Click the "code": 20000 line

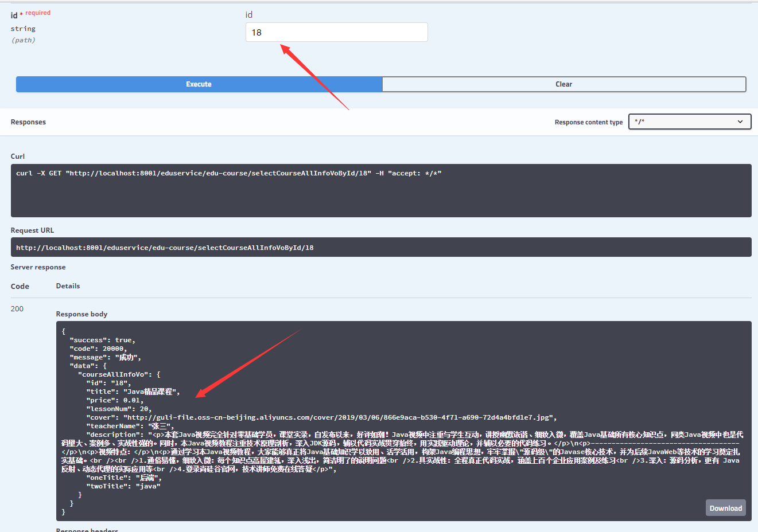click(99, 349)
